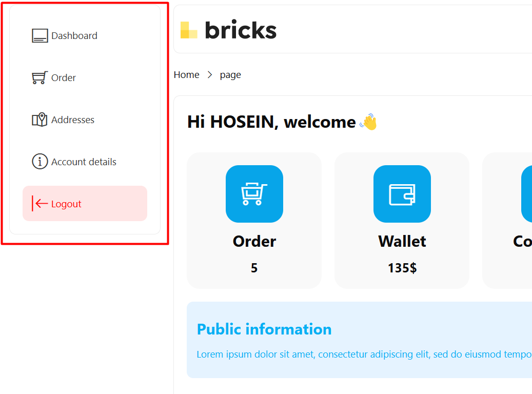Open Account details in the sidebar

point(85,162)
